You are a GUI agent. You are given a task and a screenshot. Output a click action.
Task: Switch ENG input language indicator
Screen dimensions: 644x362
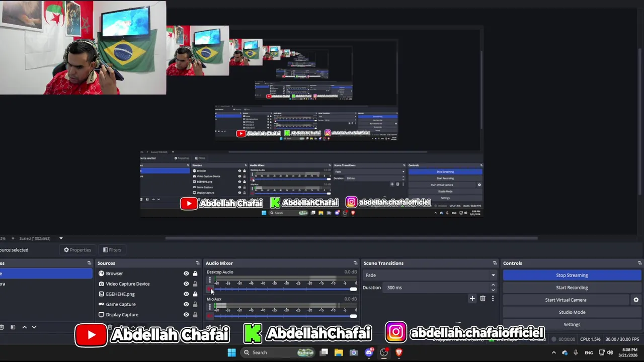click(x=589, y=352)
